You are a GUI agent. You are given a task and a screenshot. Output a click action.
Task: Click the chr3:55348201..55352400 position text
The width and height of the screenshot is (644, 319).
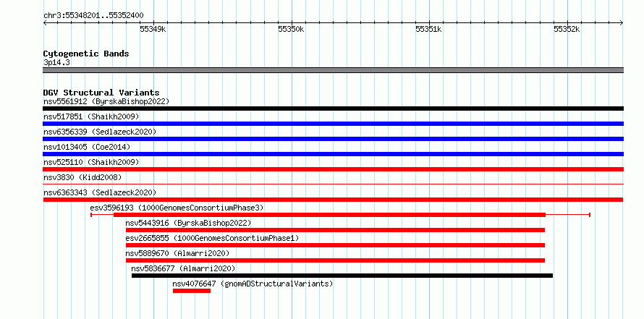tap(93, 16)
